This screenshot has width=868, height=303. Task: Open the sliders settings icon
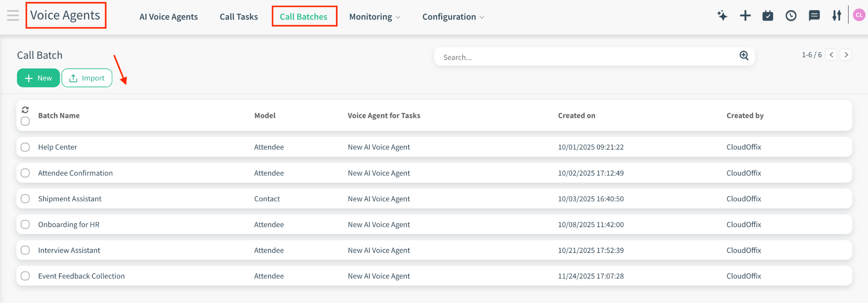pos(836,16)
